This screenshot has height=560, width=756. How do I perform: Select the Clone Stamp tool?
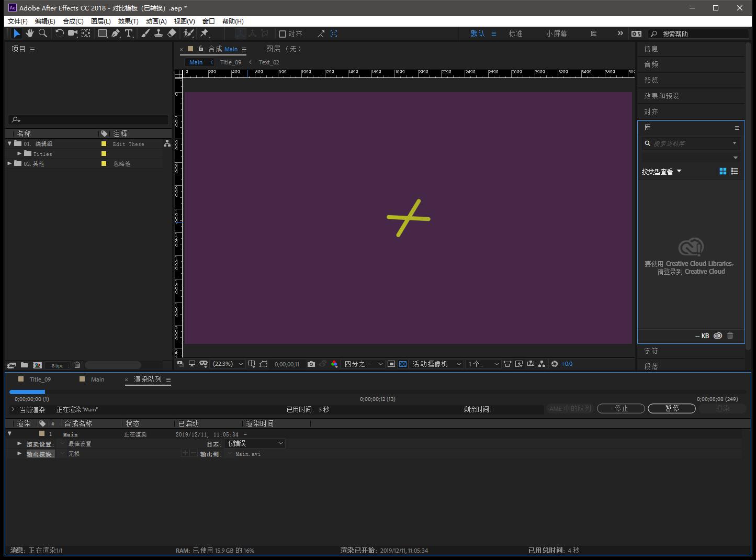click(x=159, y=33)
